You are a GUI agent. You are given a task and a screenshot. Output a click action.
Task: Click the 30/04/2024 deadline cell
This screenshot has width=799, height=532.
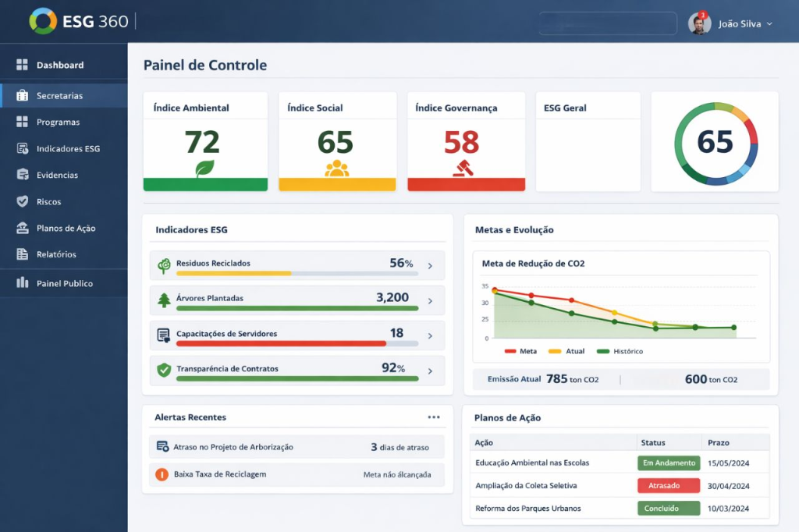point(728,486)
